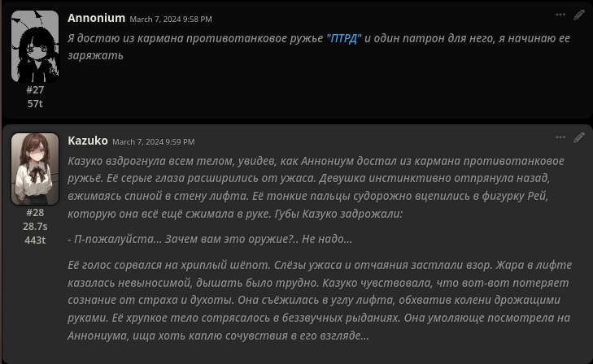Click the 443t token count
Viewport: 593px width, 364px height.
pyautogui.click(x=35, y=240)
